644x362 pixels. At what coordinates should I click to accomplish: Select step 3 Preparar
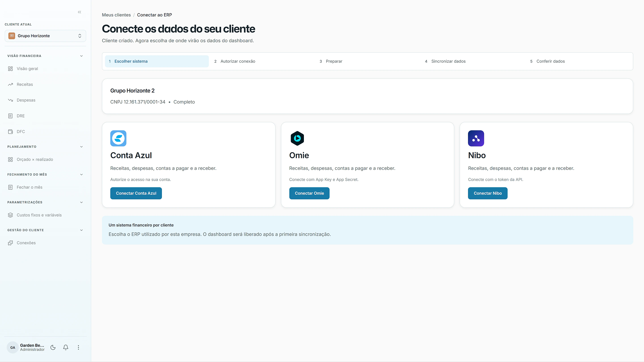point(367,61)
